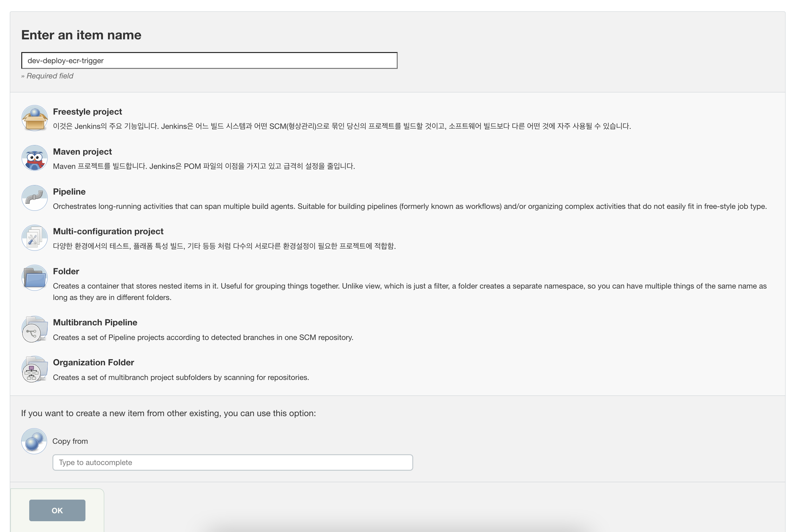The height and width of the screenshot is (532, 796).
Task: Select the Folder heading option
Action: (66, 271)
